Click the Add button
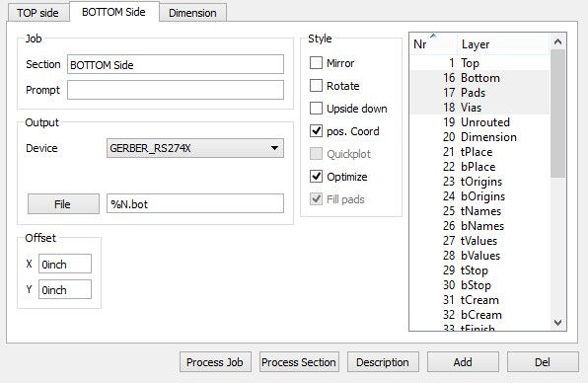The width and height of the screenshot is (588, 383). coord(463,362)
